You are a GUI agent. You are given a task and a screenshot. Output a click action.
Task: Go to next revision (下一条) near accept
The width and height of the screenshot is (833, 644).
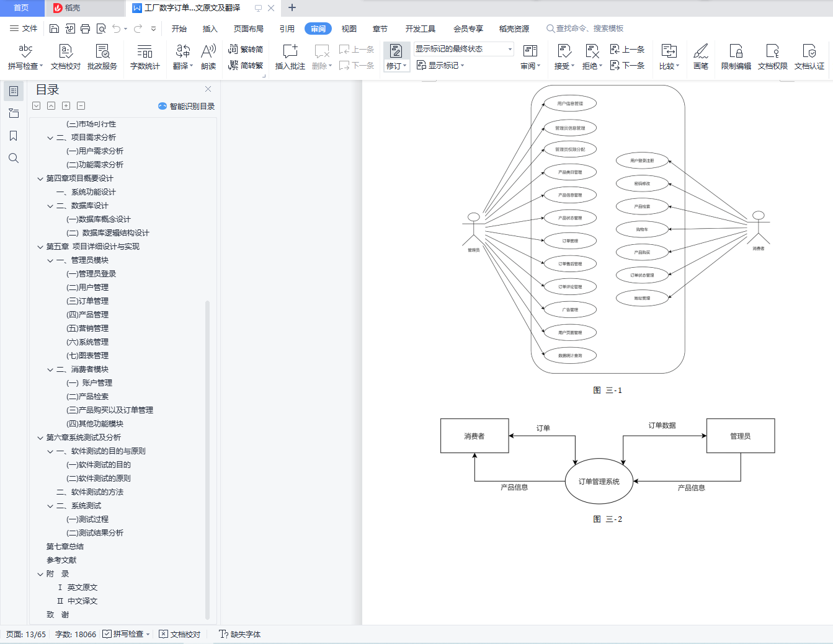[628, 65]
